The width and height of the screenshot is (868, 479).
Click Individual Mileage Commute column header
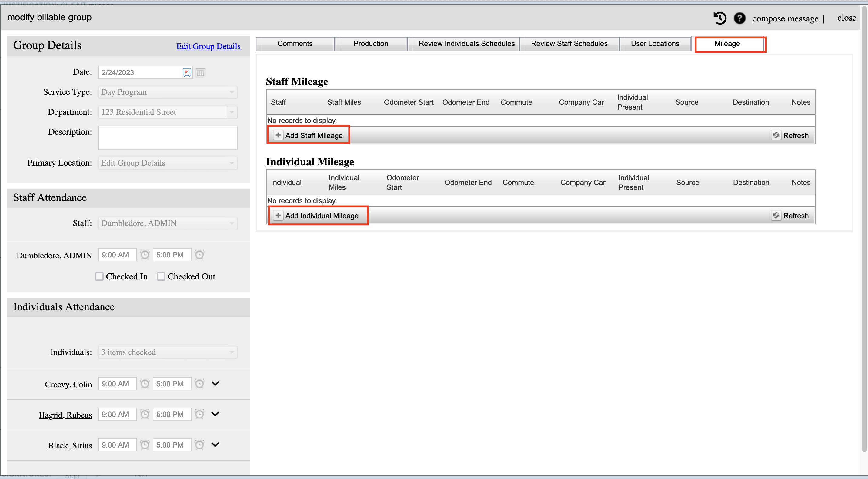[518, 183]
